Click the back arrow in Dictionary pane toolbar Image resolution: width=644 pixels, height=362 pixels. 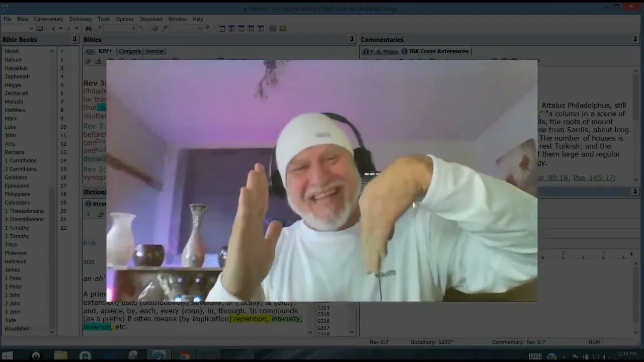click(x=89, y=214)
